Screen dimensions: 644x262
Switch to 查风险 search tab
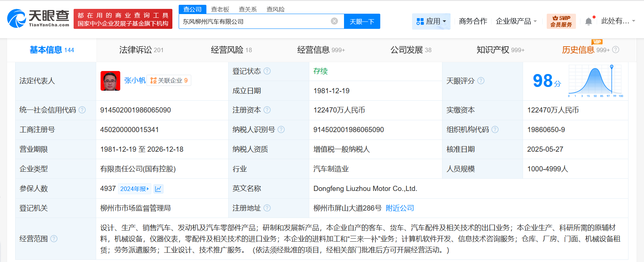[x=276, y=9]
